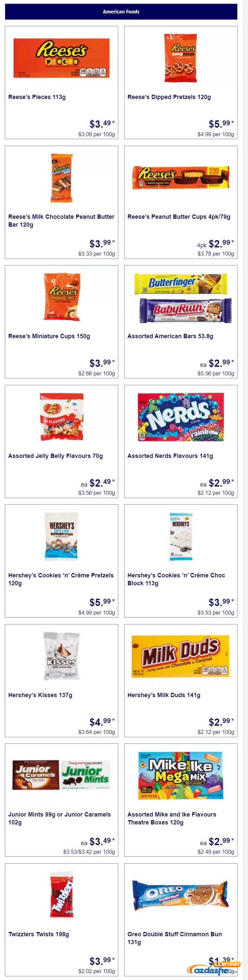Open the Reese's Pieces 113g product image
248x980 pixels.
[61, 58]
